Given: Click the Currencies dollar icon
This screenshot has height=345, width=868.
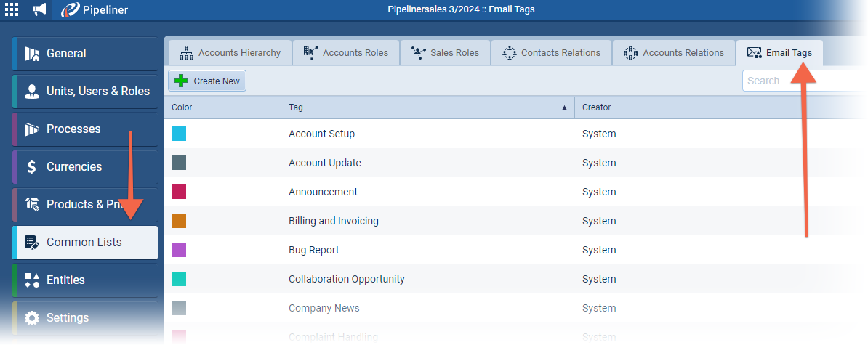Looking at the screenshot, I should pos(32,167).
